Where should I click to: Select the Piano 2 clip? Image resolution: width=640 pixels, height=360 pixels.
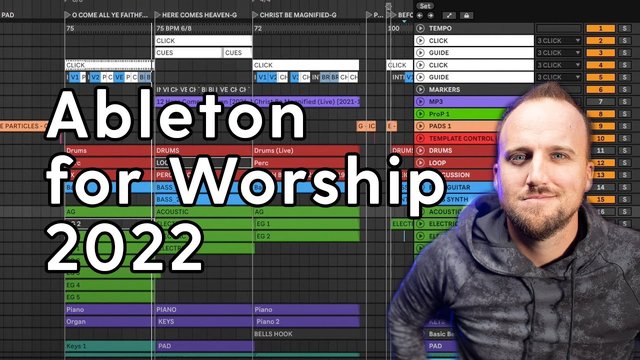tap(306, 322)
